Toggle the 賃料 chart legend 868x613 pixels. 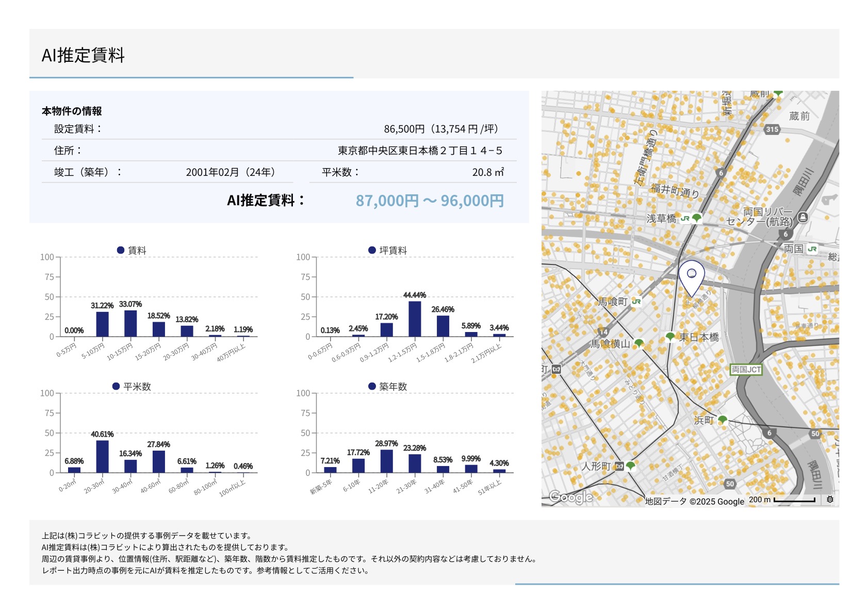(132, 250)
